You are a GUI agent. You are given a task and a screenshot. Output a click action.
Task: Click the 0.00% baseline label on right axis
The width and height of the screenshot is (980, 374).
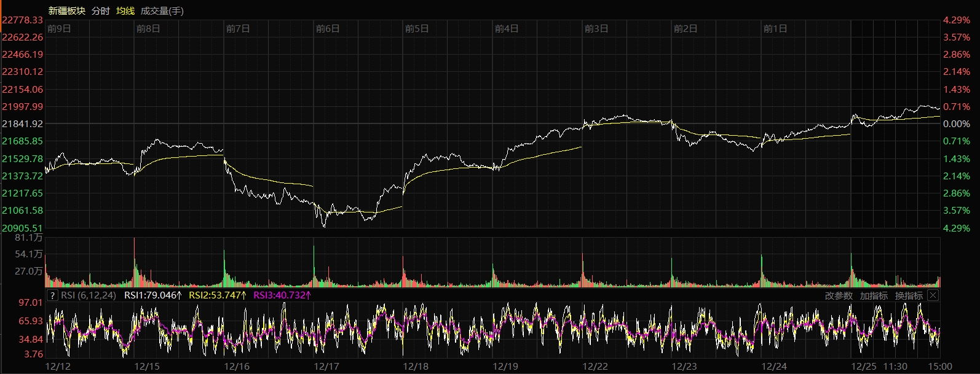coord(957,124)
